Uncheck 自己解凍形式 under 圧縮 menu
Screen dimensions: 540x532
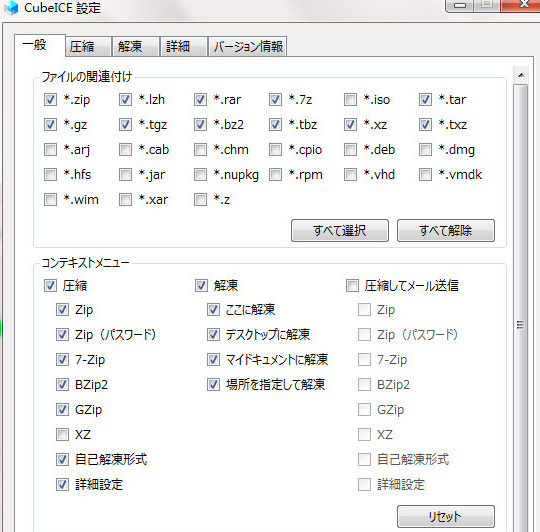point(62,459)
